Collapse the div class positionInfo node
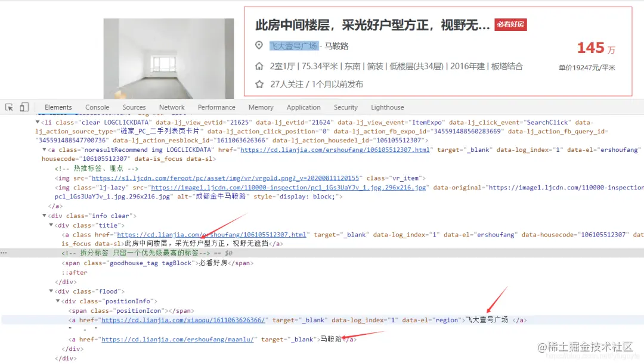The width and height of the screenshot is (644, 364). click(x=58, y=301)
